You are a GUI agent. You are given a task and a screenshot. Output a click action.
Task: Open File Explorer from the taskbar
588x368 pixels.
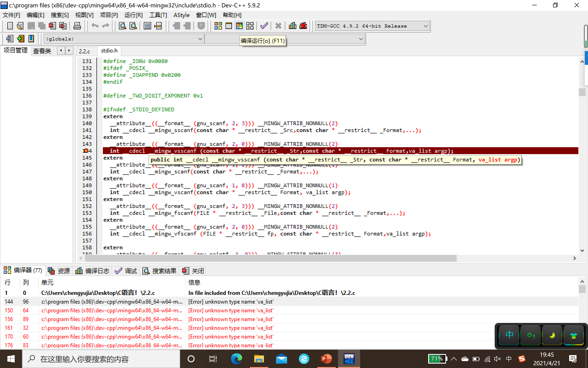259,359
